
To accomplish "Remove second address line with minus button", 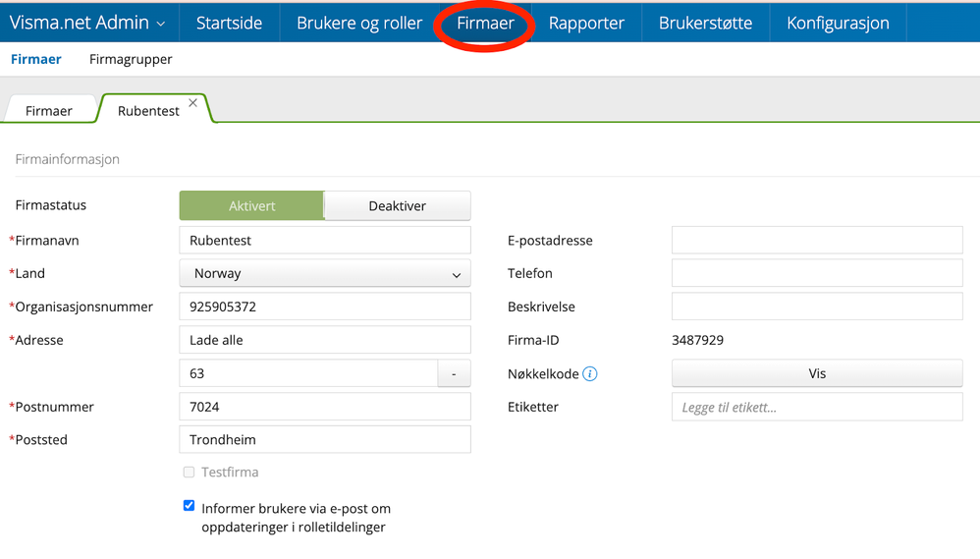I will tap(454, 373).
